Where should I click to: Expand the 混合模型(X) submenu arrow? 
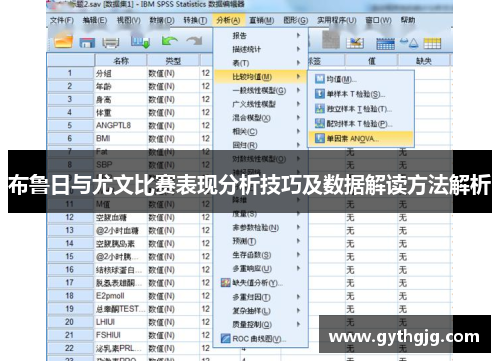(x=298, y=118)
